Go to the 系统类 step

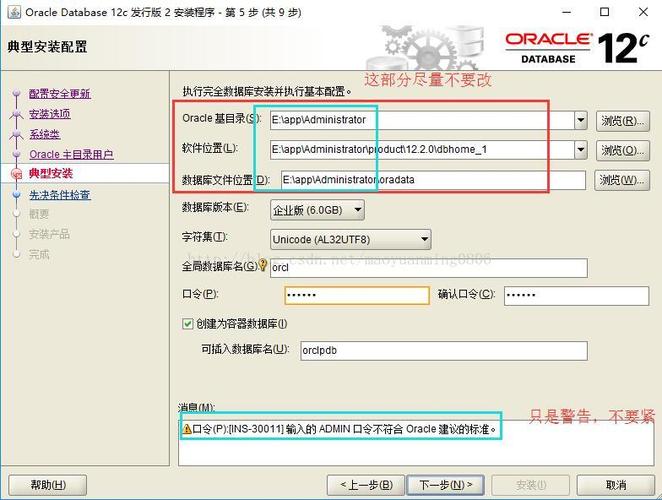[44, 134]
